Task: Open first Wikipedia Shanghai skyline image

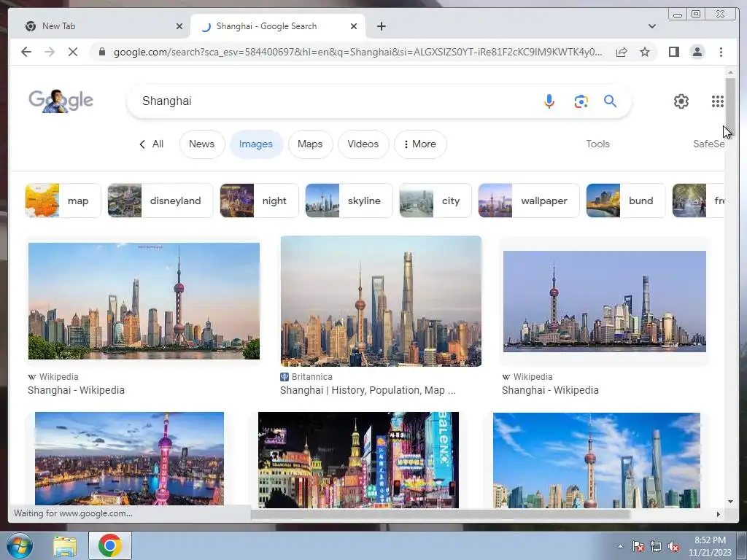Action: click(144, 301)
